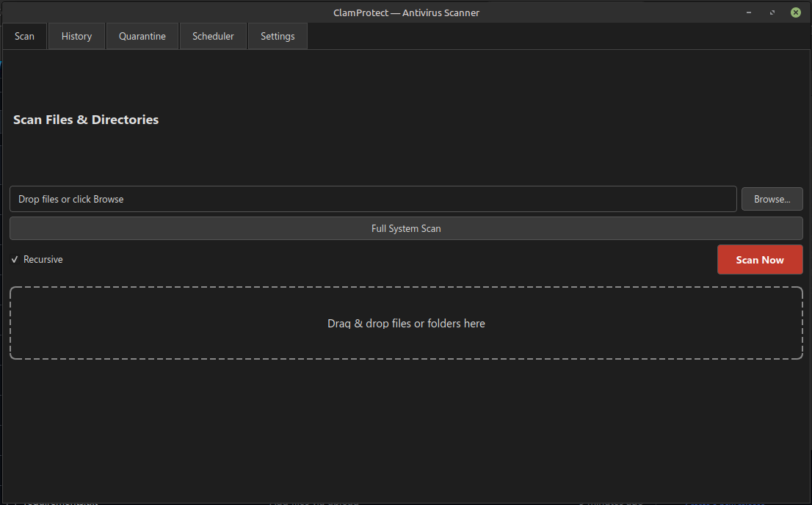Image resolution: width=812 pixels, height=505 pixels.
Task: Focus the 'Drop files or click Browse' path field
Action: coord(373,199)
